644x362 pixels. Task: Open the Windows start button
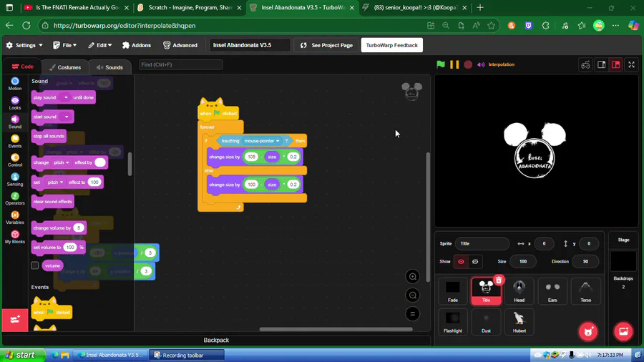(23, 355)
